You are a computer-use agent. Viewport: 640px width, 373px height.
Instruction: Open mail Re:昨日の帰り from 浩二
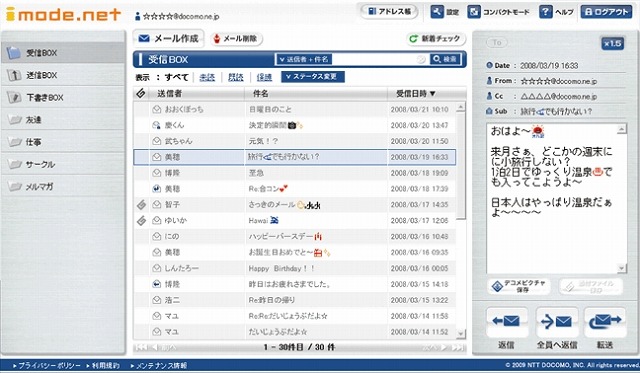(294, 300)
